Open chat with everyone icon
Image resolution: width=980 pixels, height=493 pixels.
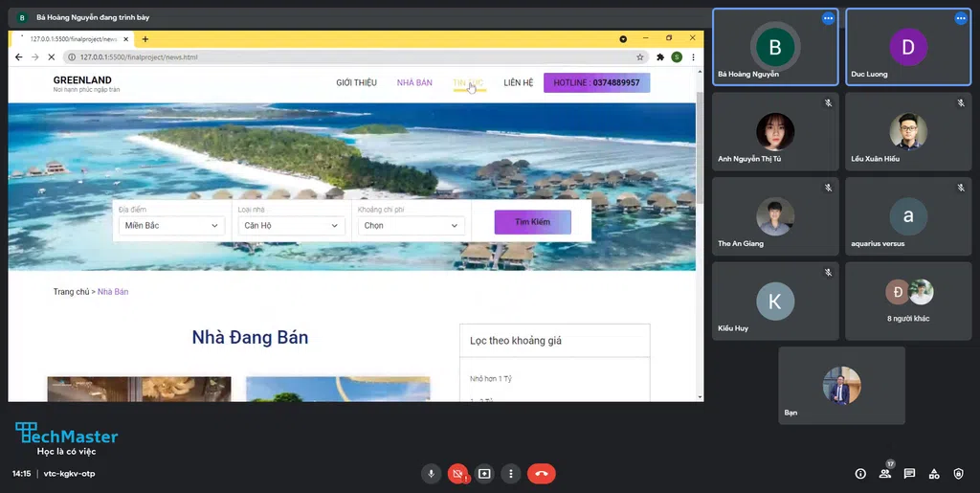[909, 474]
